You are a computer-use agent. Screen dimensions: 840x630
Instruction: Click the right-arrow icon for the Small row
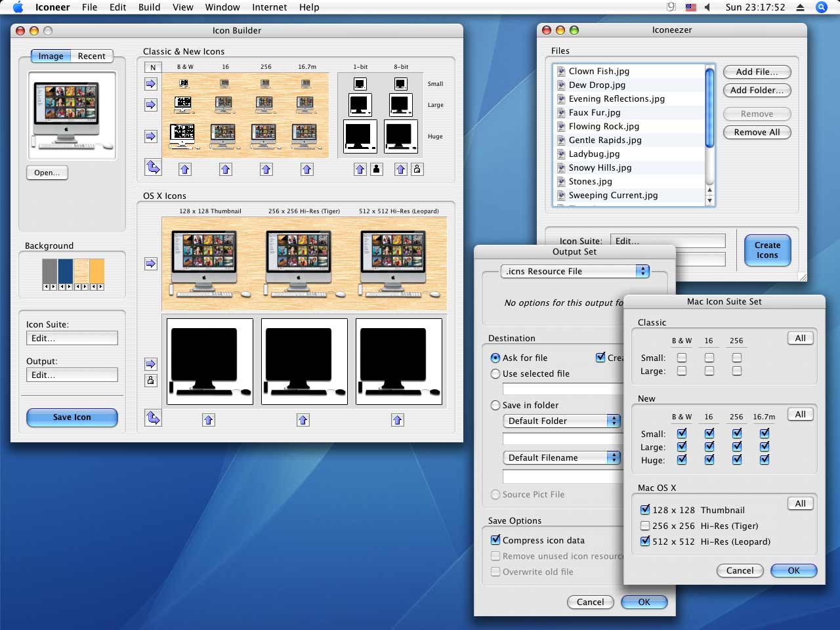click(151, 84)
